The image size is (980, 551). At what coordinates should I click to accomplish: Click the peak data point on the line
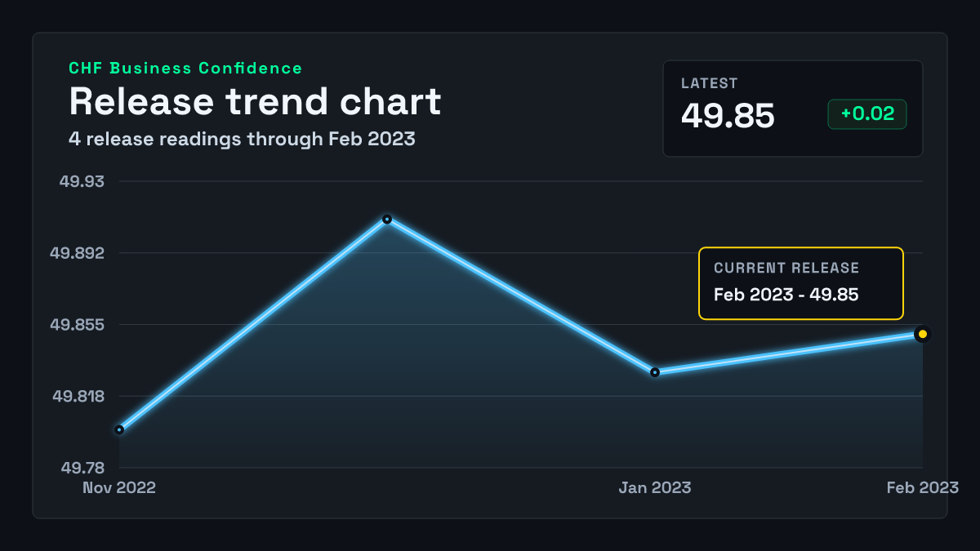pyautogui.click(x=387, y=219)
